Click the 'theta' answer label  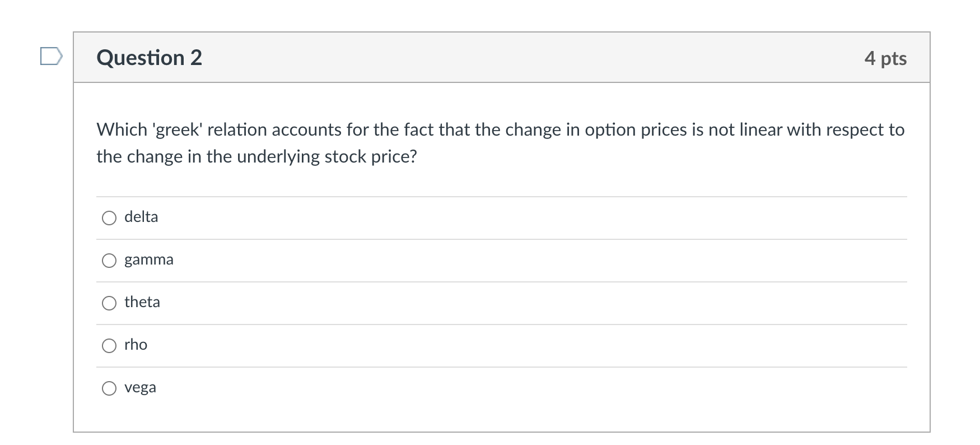(x=142, y=303)
